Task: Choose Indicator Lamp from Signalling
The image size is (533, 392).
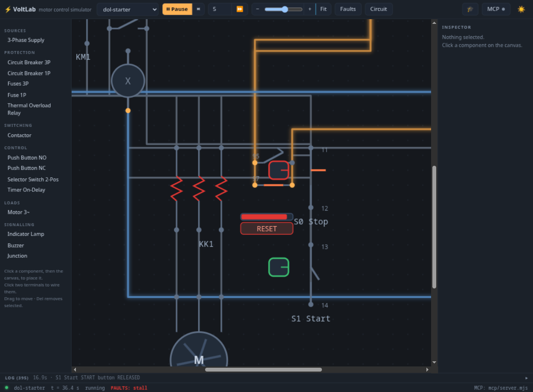Action: coord(26,234)
